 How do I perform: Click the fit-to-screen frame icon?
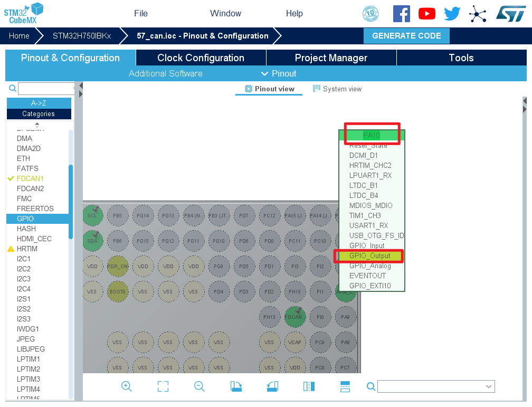(x=163, y=386)
